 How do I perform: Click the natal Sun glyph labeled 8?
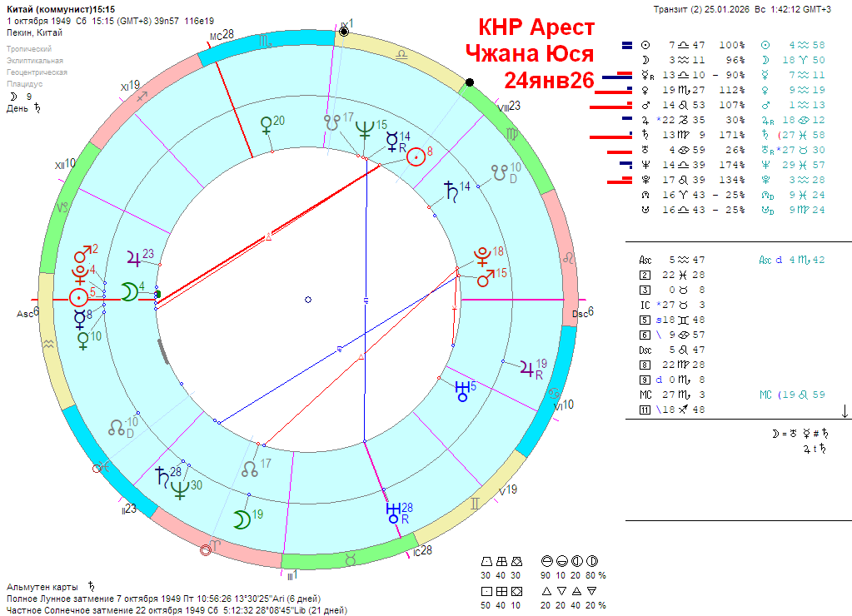(x=416, y=157)
